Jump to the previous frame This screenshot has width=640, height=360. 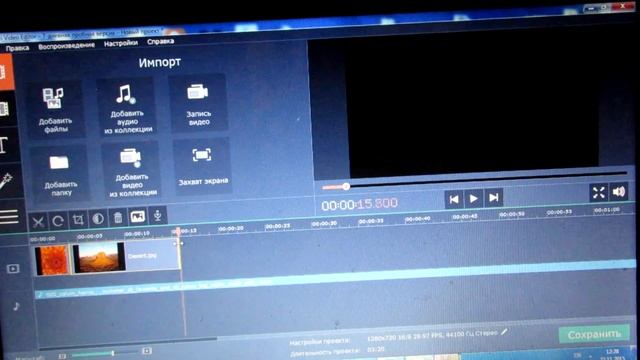(454, 199)
